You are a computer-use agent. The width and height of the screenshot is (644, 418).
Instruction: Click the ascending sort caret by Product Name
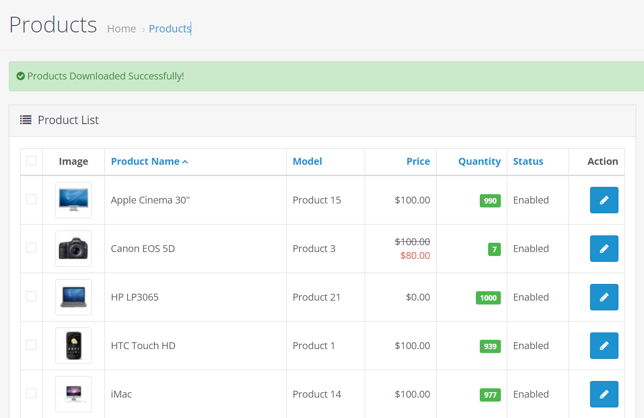click(x=185, y=162)
